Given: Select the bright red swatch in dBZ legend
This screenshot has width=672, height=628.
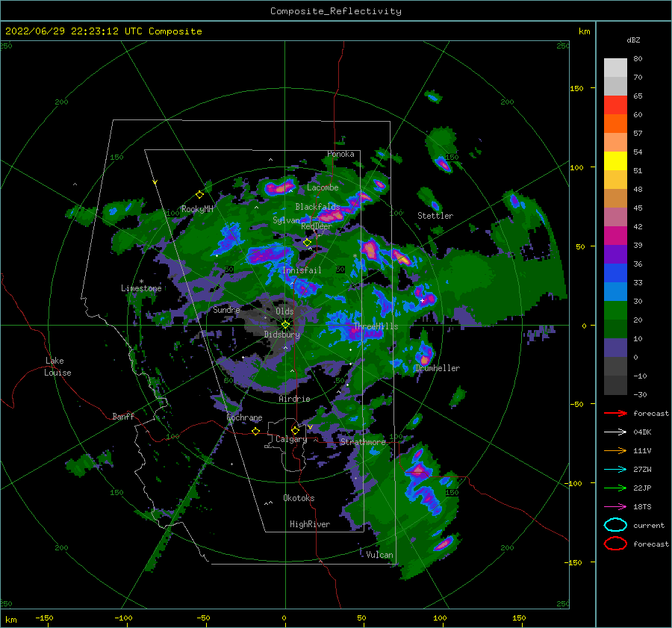Looking at the screenshot, I should click(615, 105).
